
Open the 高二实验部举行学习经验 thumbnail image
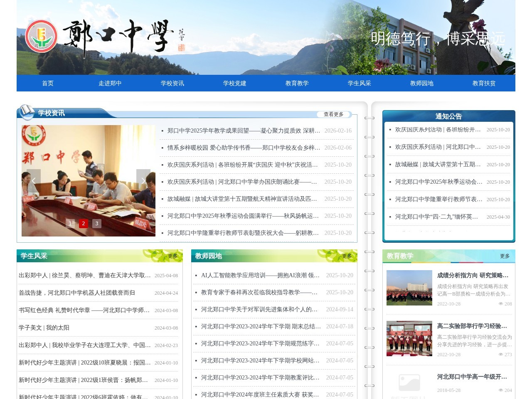pos(409,338)
